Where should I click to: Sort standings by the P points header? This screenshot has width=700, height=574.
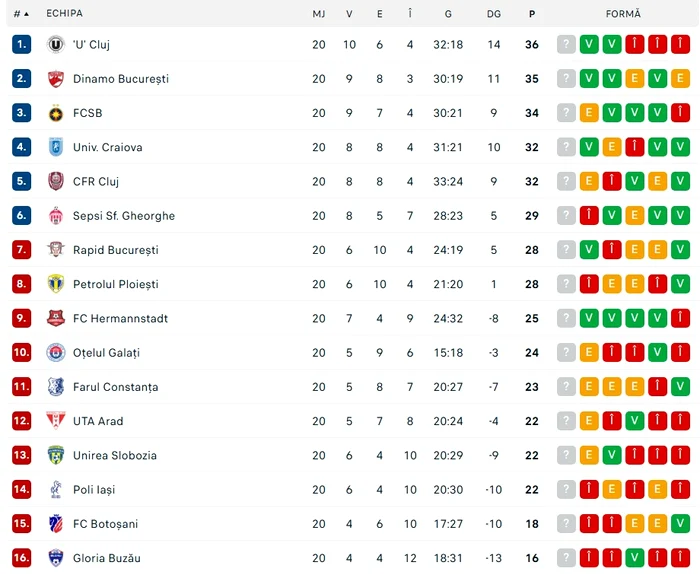click(x=532, y=14)
